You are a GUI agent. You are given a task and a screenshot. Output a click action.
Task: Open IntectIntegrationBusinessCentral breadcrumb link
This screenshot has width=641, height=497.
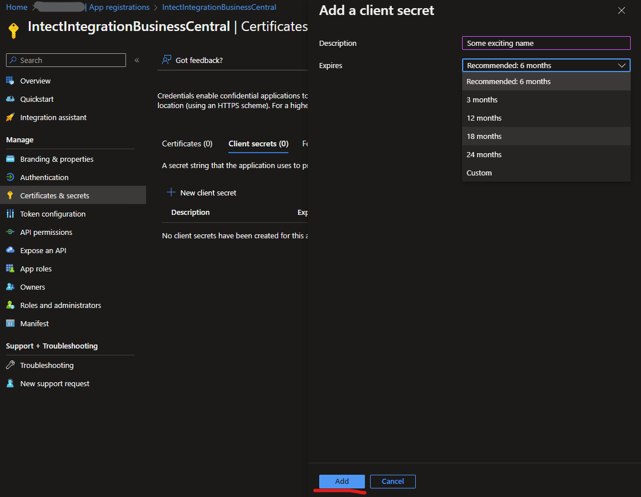(x=219, y=7)
